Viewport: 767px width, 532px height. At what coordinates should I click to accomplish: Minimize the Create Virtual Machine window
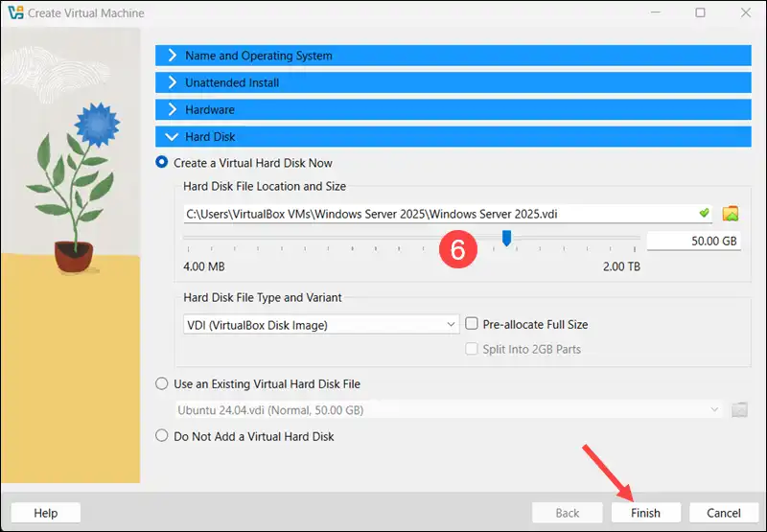coord(656,13)
